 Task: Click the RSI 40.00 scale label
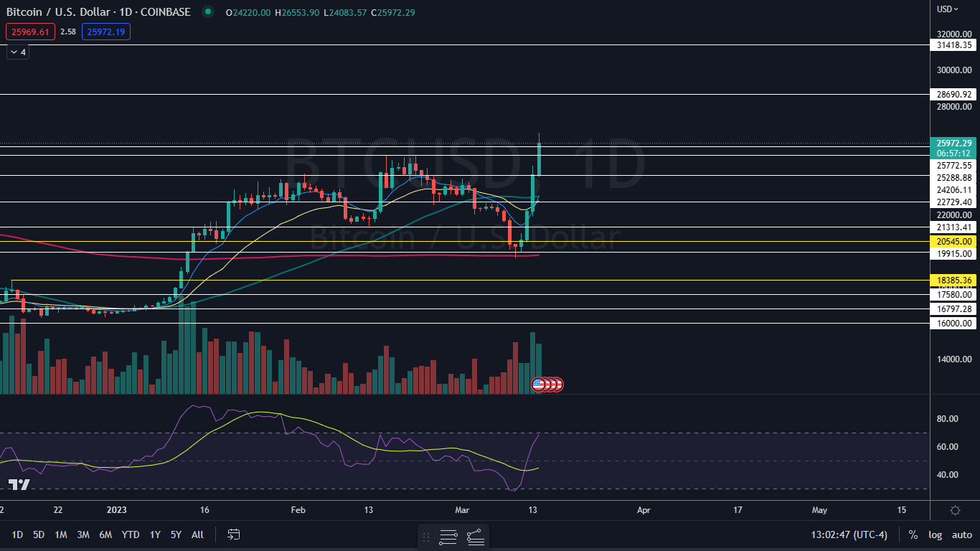tap(947, 474)
